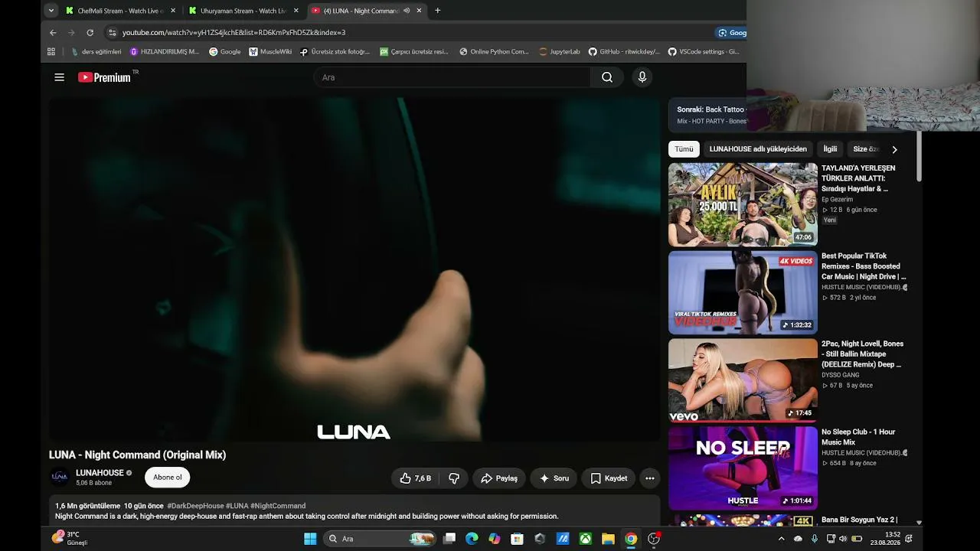Open Copilot from the taskbar
This screenshot has width=980, height=551.
pos(495,539)
